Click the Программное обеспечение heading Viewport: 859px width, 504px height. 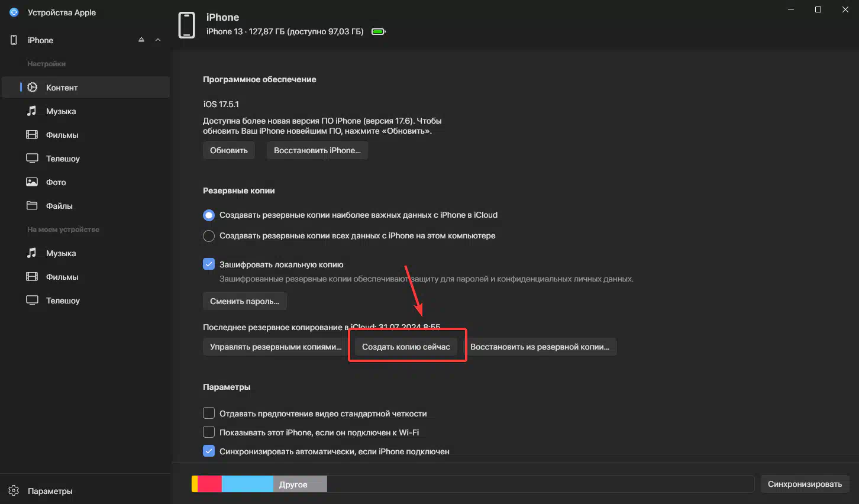tap(260, 79)
